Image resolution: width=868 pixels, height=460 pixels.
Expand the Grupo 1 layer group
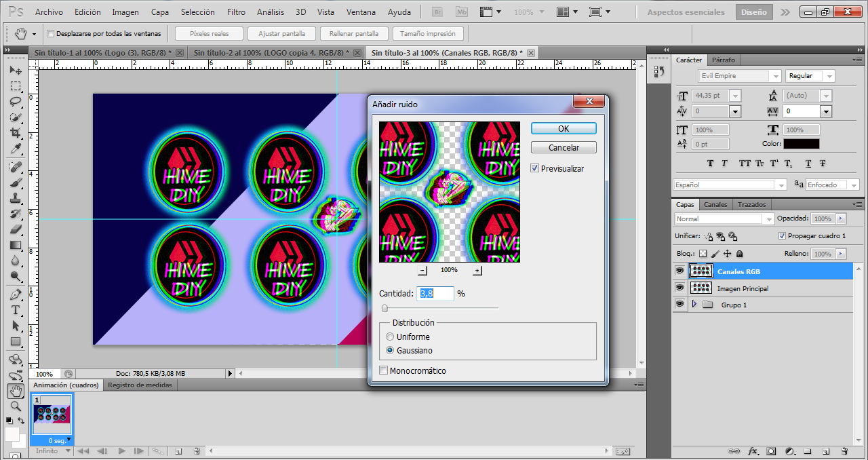pos(694,305)
